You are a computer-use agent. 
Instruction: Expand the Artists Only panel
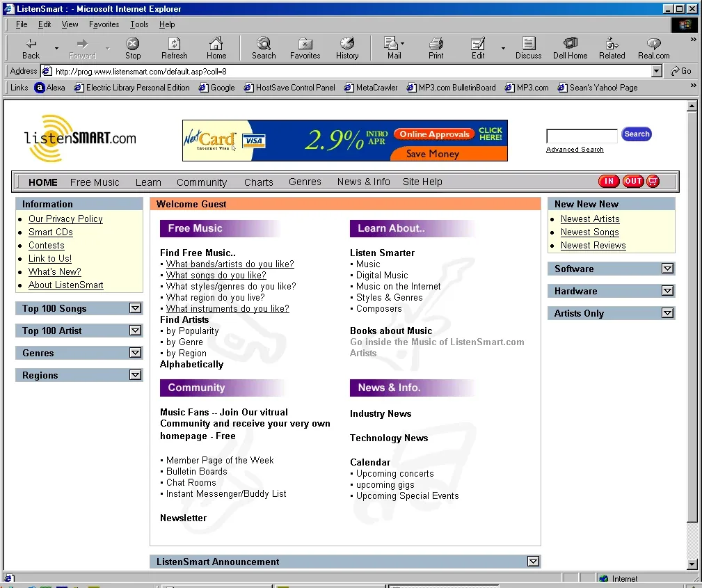point(667,313)
